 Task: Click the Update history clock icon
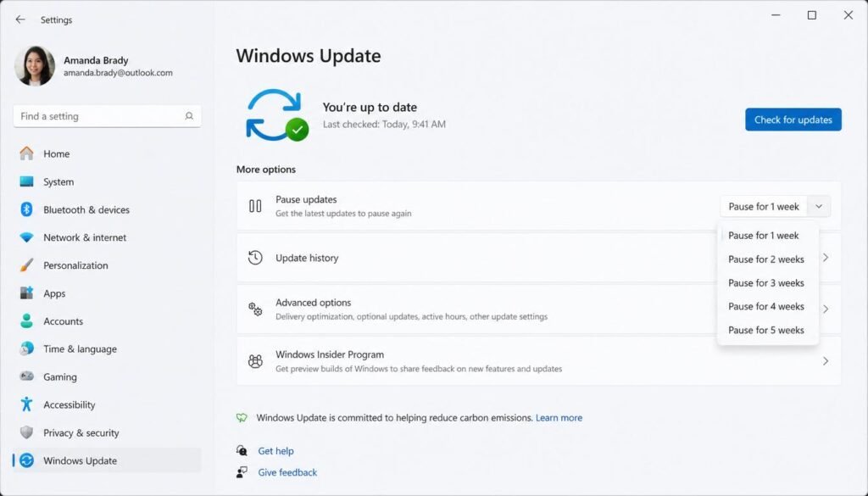pyautogui.click(x=255, y=258)
